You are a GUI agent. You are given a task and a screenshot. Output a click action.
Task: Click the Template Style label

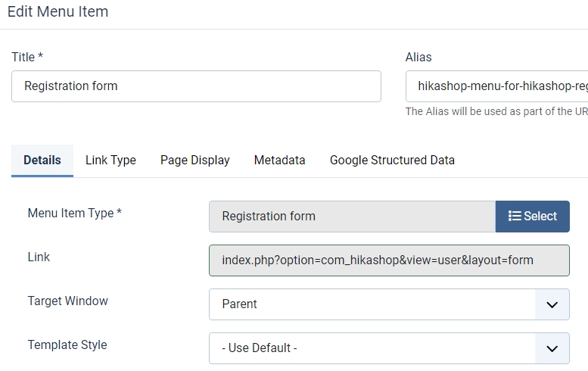point(67,344)
